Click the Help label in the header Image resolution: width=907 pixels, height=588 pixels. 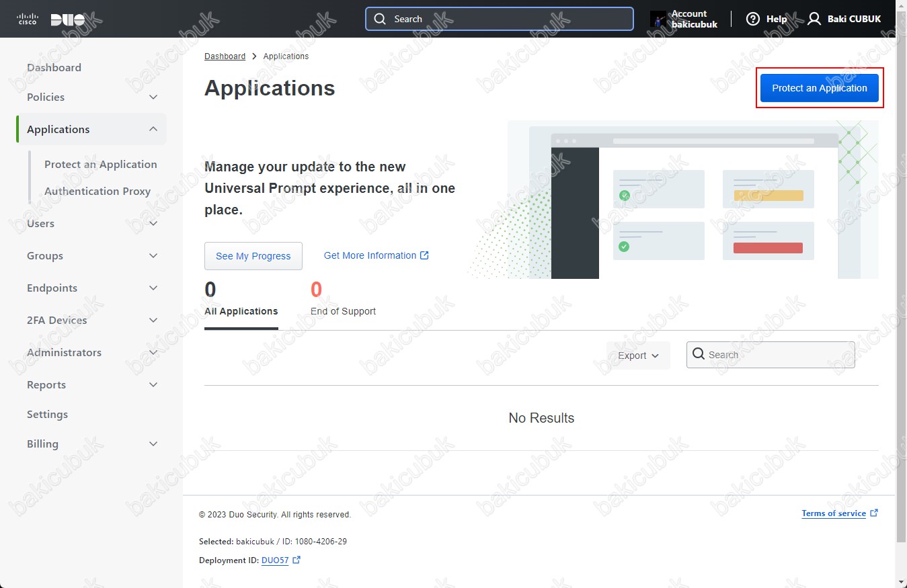click(777, 19)
